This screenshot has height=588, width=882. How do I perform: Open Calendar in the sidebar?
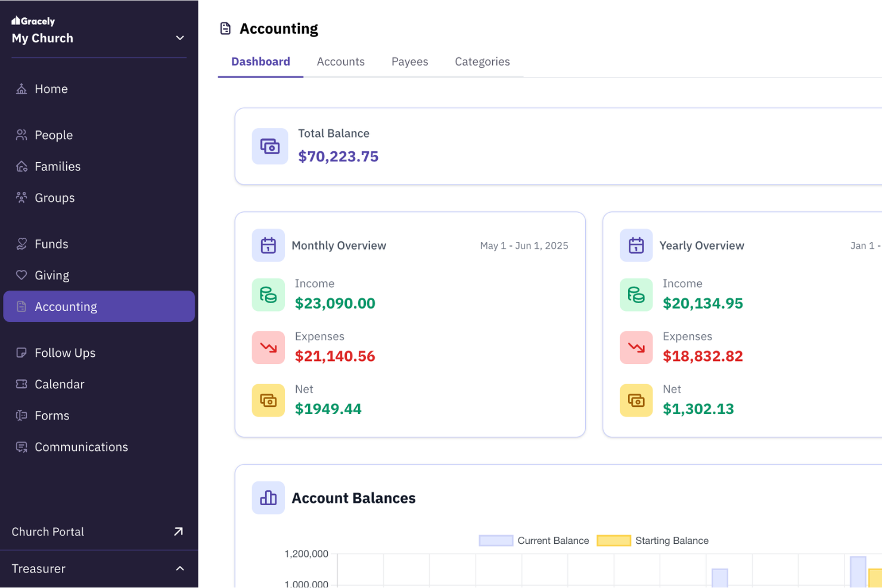99,384
